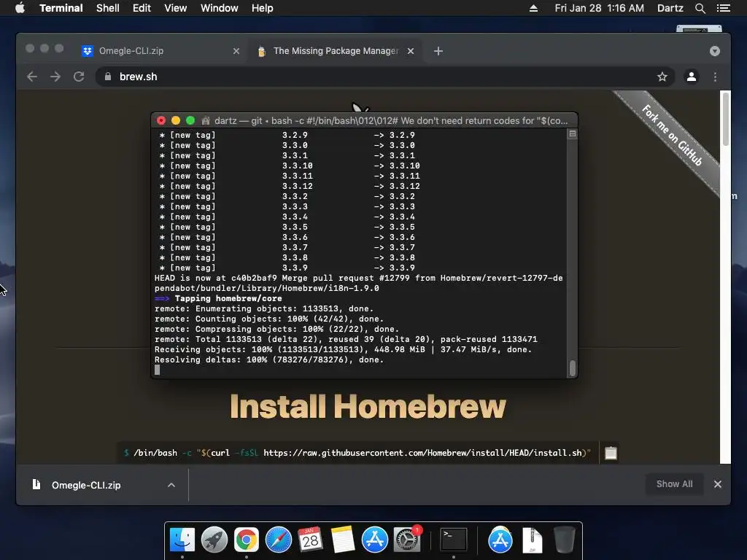The width and height of the screenshot is (747, 560).
Task: Open the Terminal app menu
Action: coord(61,8)
